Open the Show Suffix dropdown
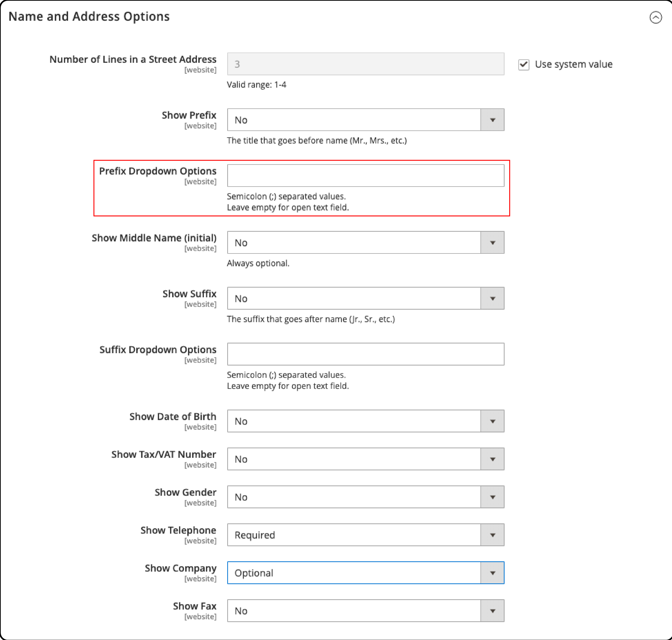Viewport: 672px width, 640px height. 366,298
